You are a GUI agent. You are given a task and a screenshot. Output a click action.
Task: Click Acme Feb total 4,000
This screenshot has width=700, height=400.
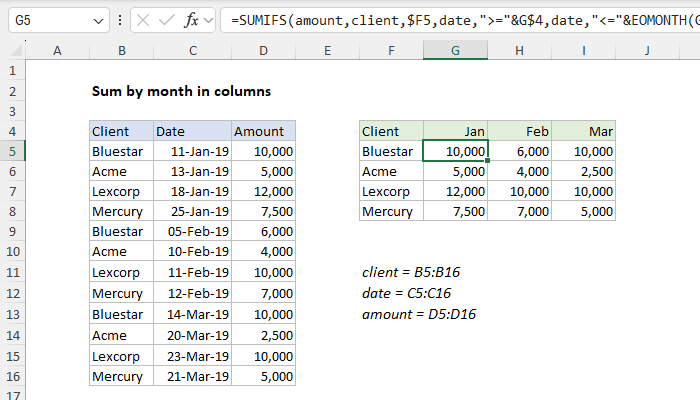(x=519, y=171)
